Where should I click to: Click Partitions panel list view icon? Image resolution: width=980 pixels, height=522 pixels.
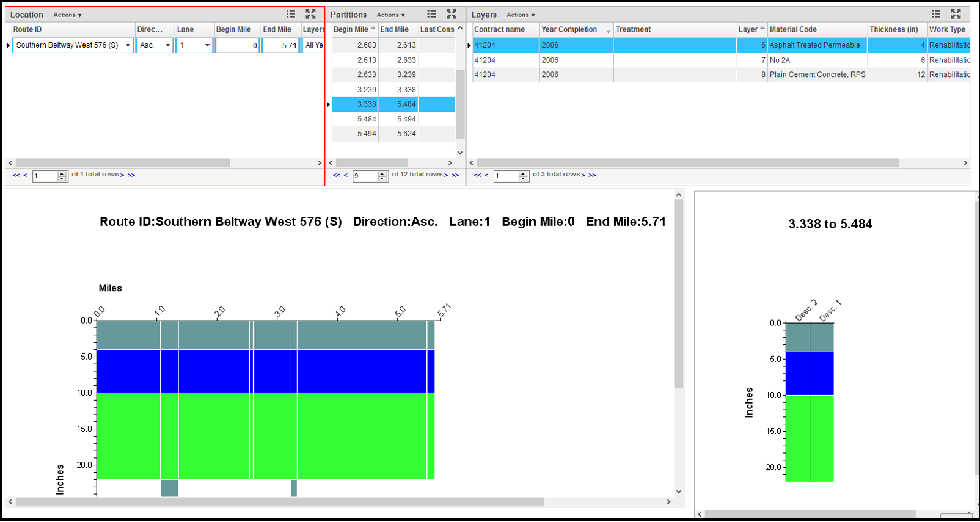[431, 14]
